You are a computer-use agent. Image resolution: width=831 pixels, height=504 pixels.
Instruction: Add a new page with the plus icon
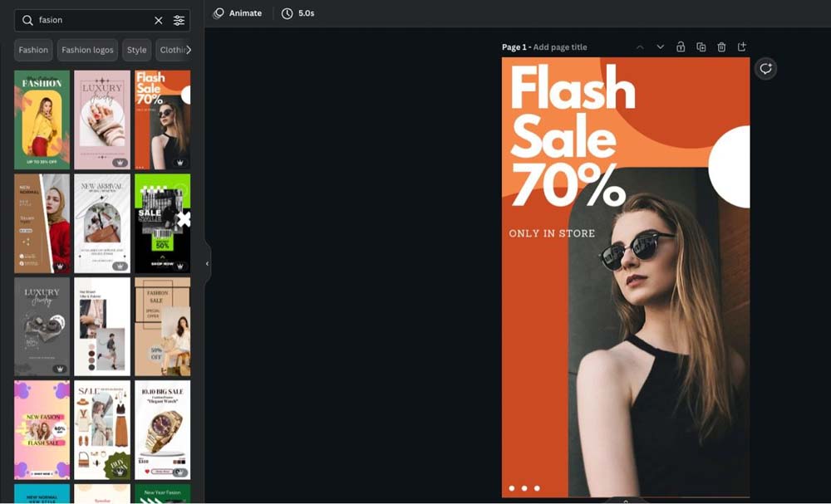[742, 47]
